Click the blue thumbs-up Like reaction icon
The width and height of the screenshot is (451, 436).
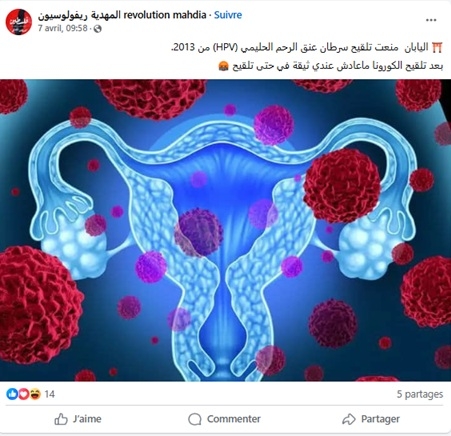pyautogui.click(x=12, y=394)
